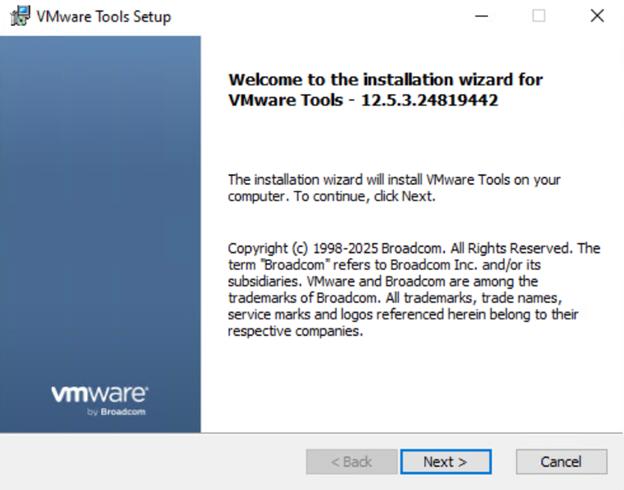624x490 pixels.
Task: Click the 'by Broadcom' text under the logo
Action: 118,413
